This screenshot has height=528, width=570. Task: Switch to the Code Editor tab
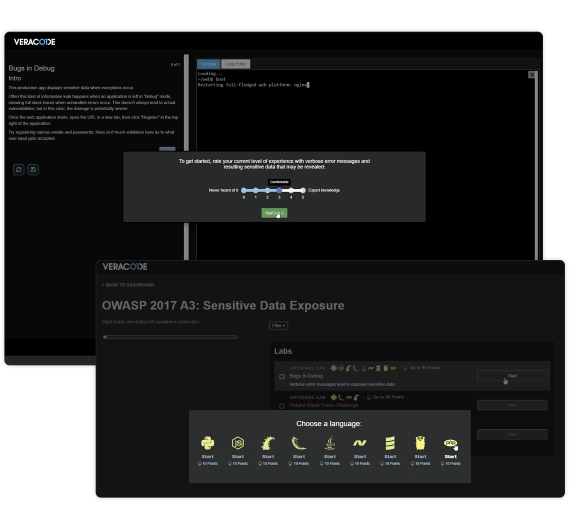[x=236, y=64]
